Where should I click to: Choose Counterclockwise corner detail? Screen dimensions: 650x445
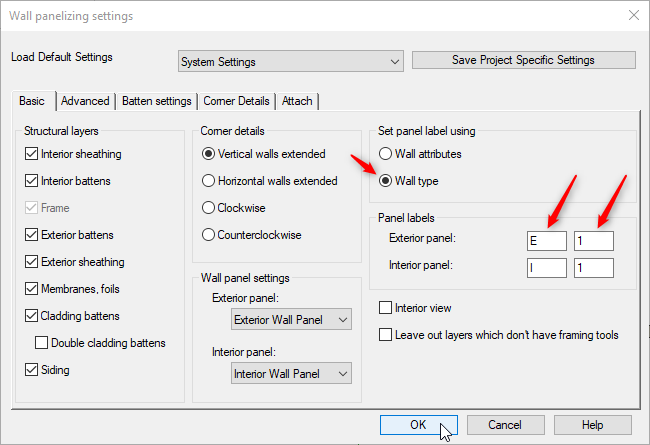(x=208, y=236)
